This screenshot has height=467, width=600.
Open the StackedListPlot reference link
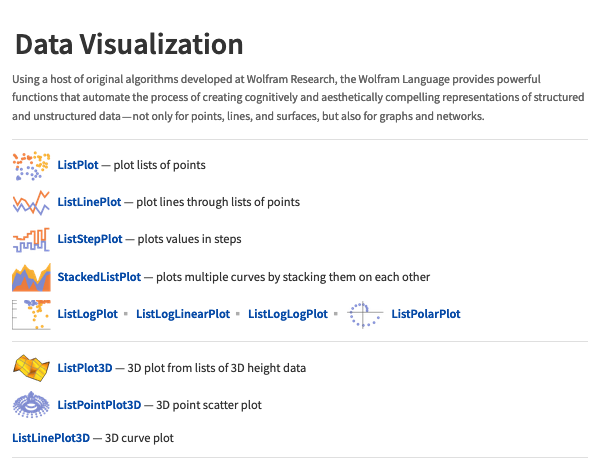click(x=99, y=277)
